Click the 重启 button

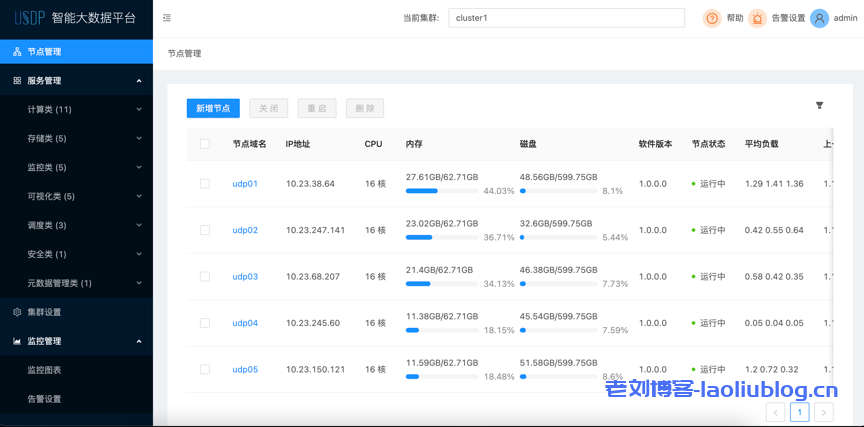click(x=317, y=109)
